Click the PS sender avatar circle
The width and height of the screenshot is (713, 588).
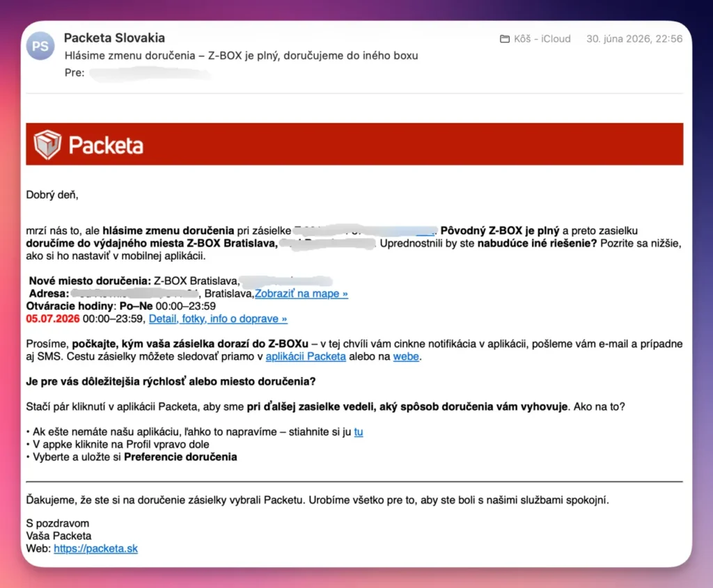click(40, 46)
